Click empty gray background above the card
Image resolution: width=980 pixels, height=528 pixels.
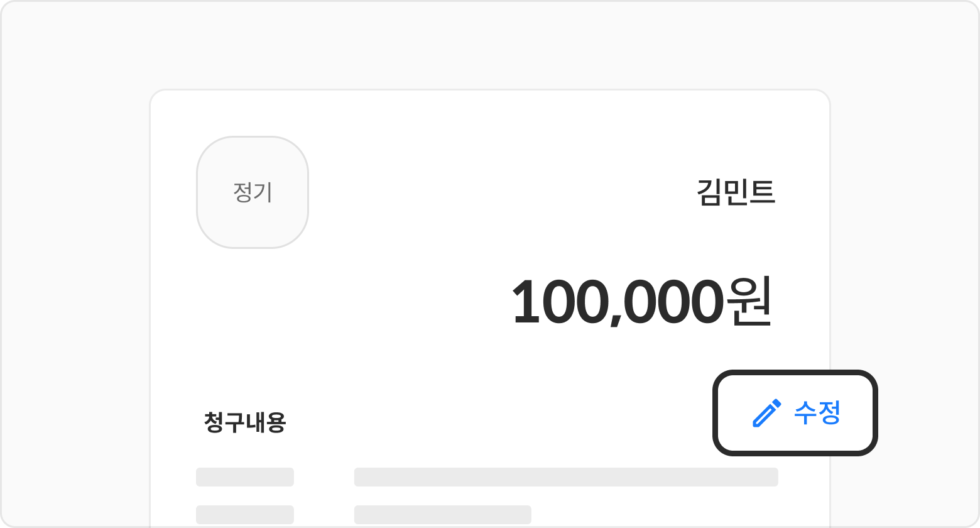490,44
